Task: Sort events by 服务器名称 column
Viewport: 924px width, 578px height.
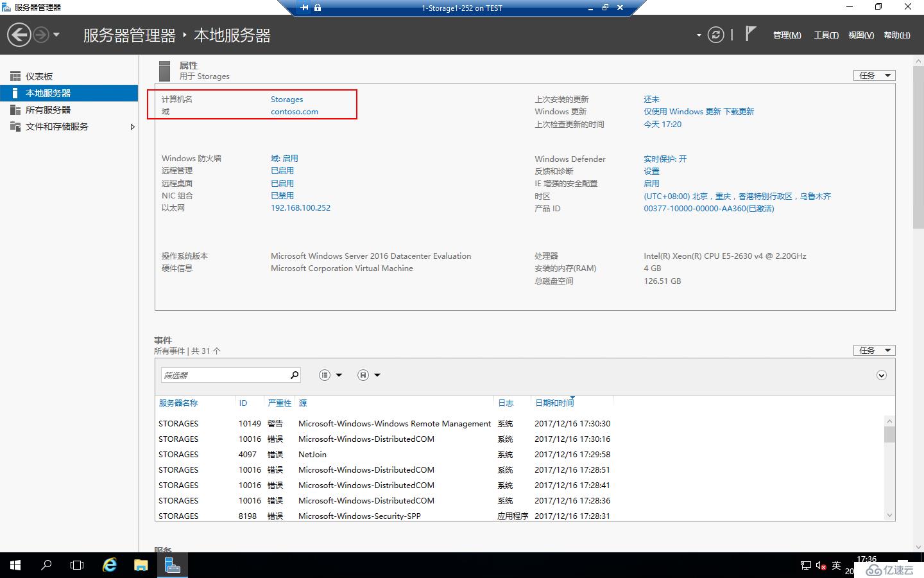Action: tap(178, 403)
